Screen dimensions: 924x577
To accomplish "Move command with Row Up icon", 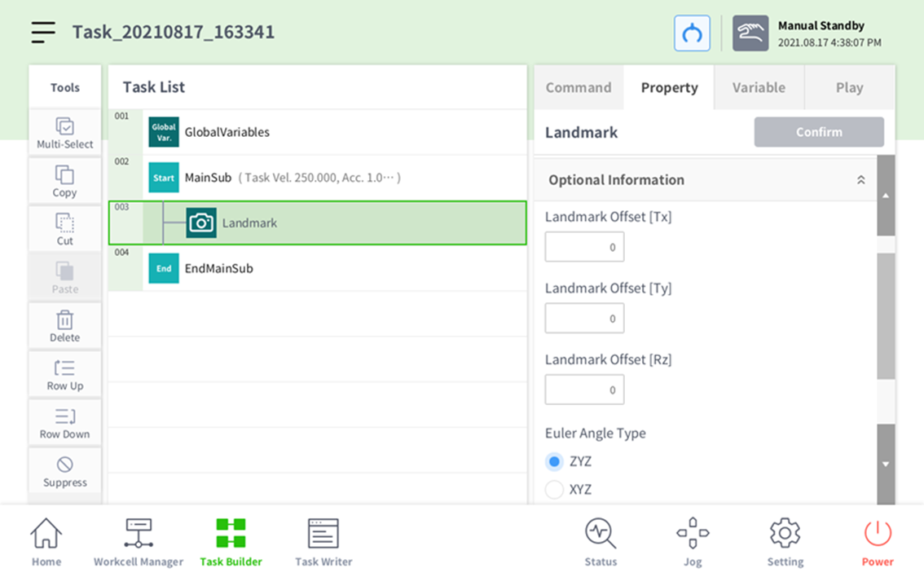I will pyautogui.click(x=65, y=368).
